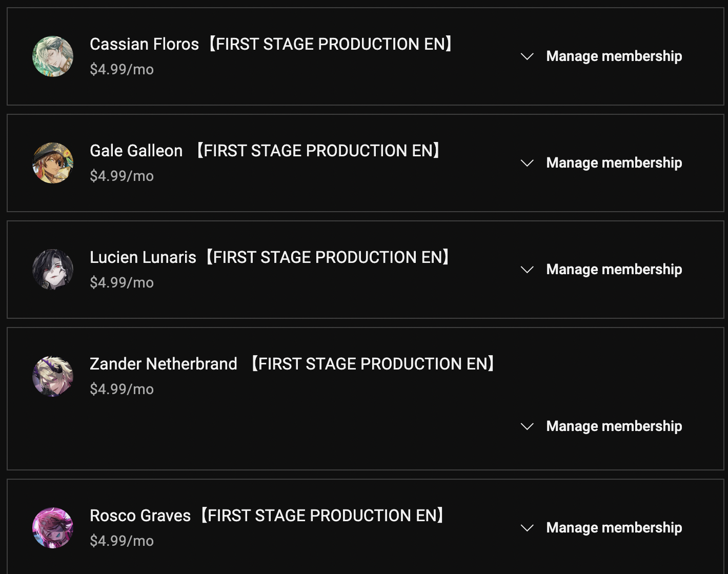The height and width of the screenshot is (574, 728).
Task: Manage membership for Zander Netherbrand
Action: 614,426
